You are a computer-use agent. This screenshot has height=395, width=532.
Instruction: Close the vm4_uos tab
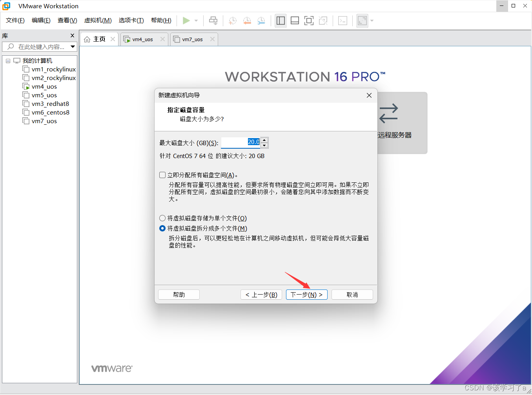pyautogui.click(x=162, y=39)
